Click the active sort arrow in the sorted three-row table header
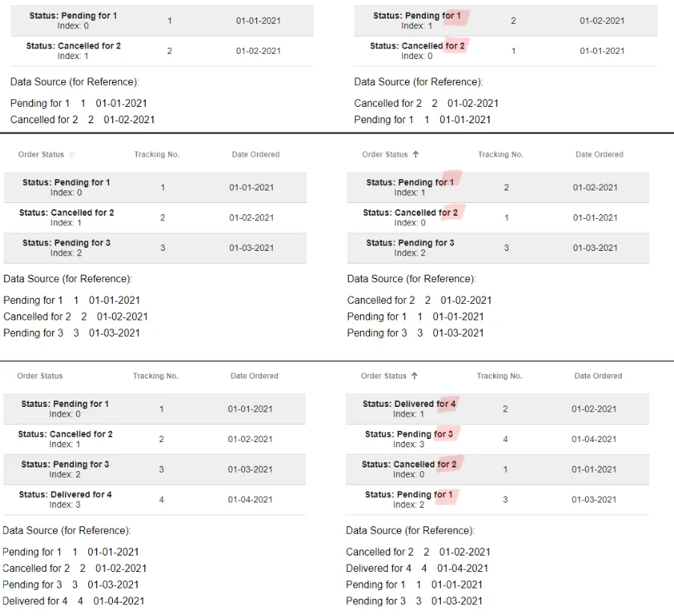 tap(415, 155)
